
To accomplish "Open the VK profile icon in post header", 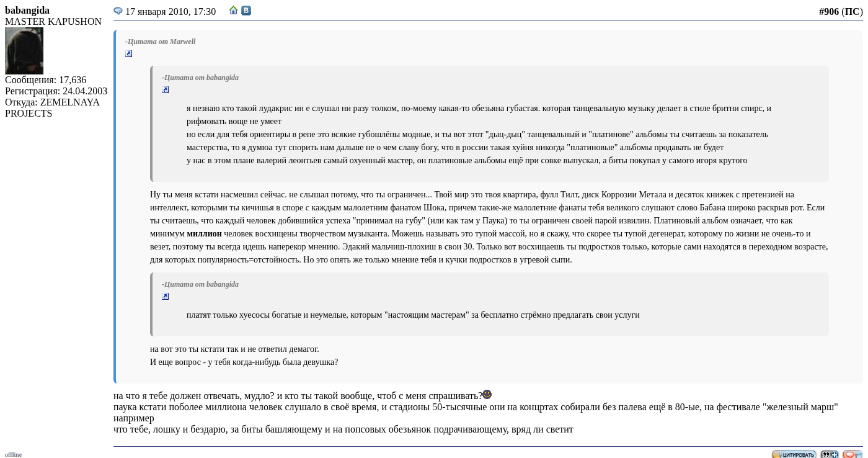I will (246, 11).
